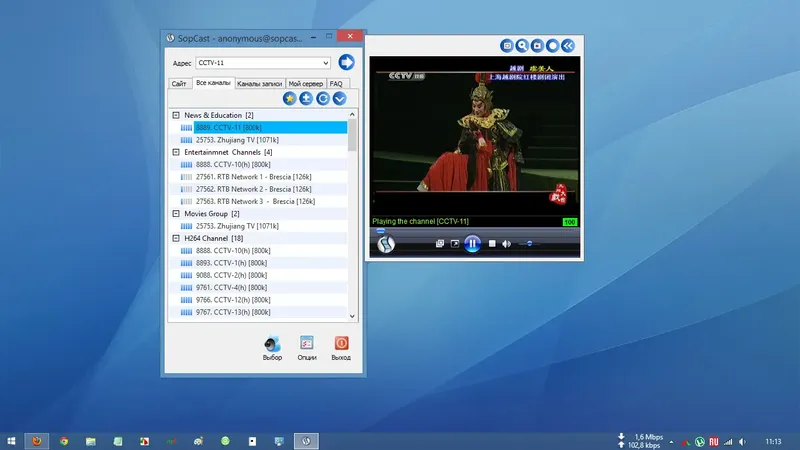The width and height of the screenshot is (800, 450).
Task: Click double-left-arrow collapse icon in player
Action: [x=568, y=46]
